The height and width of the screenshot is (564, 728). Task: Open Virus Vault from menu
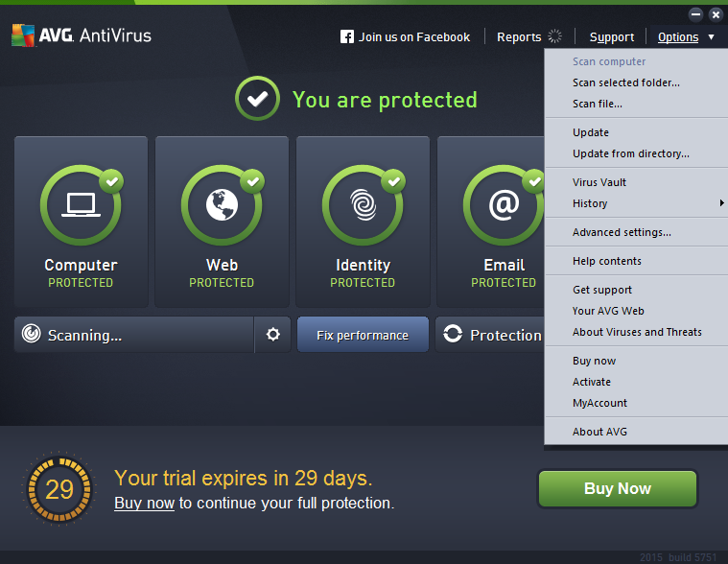click(x=636, y=182)
